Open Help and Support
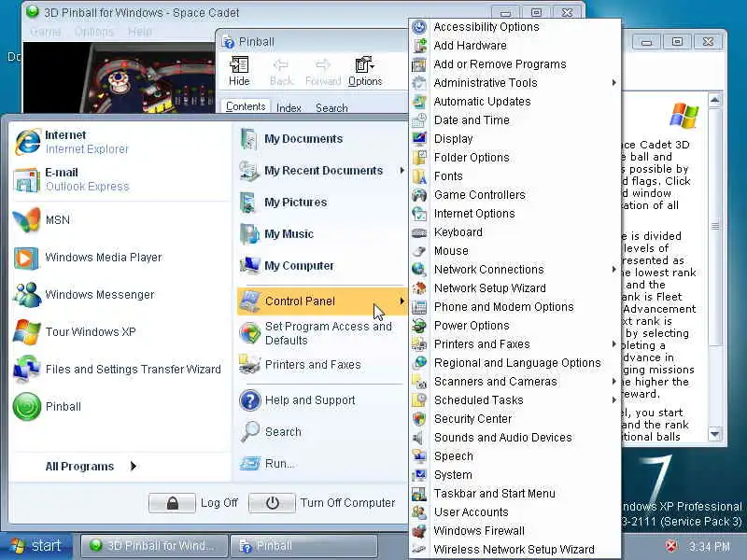This screenshot has width=747, height=560. [x=322, y=400]
